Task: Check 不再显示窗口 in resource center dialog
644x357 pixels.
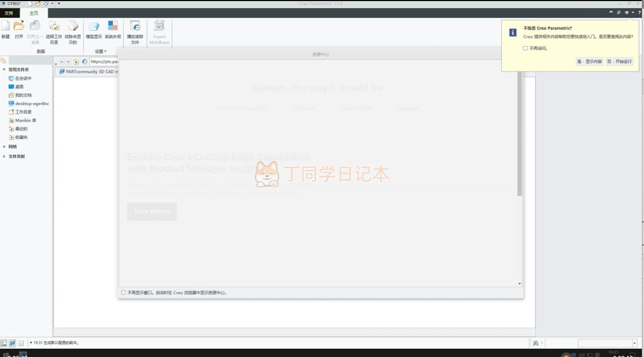Action: (123, 292)
